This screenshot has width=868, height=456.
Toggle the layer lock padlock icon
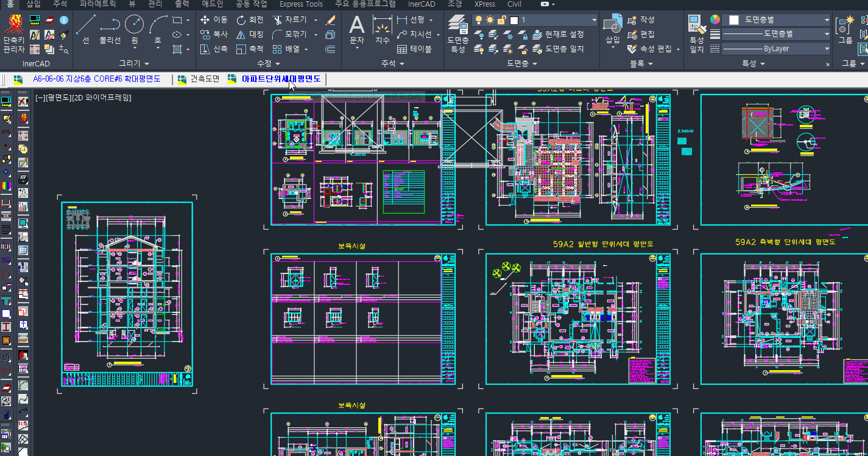pyautogui.click(x=501, y=20)
